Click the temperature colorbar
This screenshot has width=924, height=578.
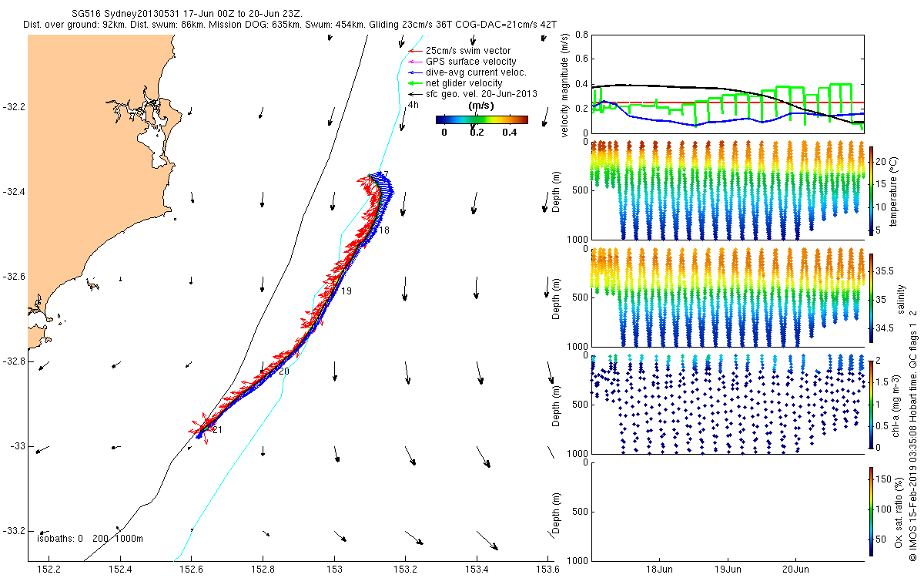[x=871, y=190]
